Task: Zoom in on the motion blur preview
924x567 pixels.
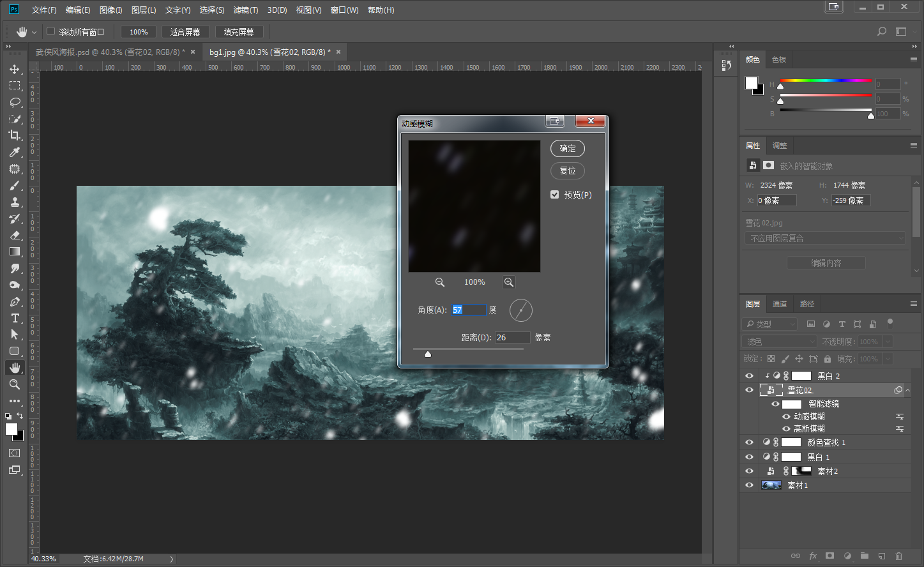Action: (x=508, y=282)
